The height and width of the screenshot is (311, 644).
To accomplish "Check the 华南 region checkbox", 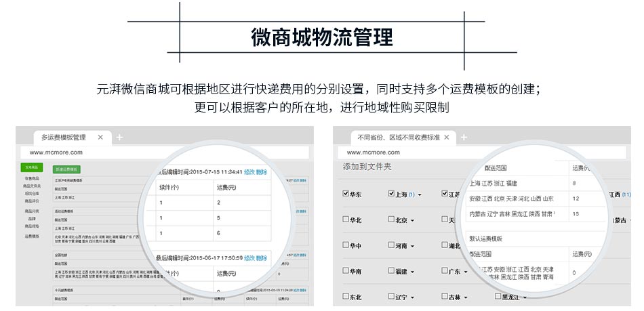I will click(346, 271).
